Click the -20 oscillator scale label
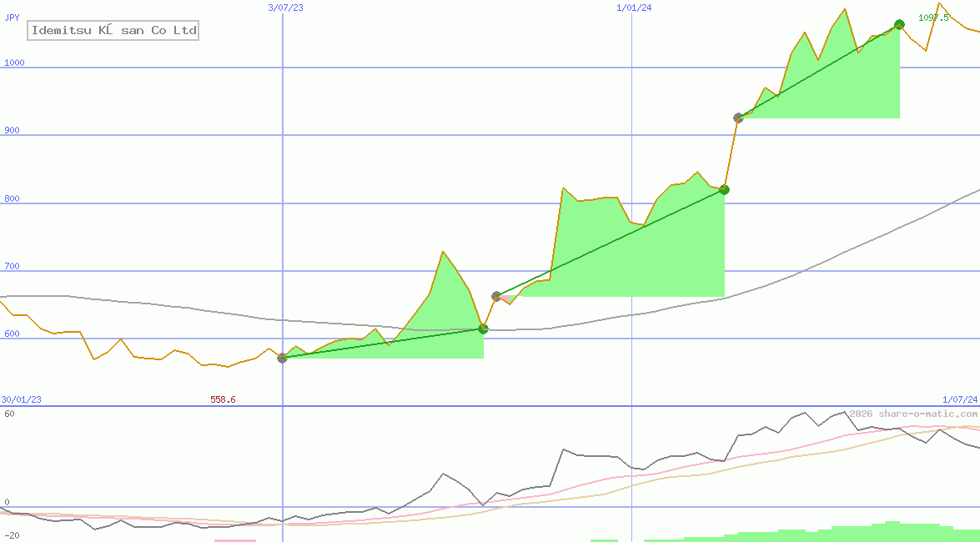The width and height of the screenshot is (980, 542). click(10, 534)
